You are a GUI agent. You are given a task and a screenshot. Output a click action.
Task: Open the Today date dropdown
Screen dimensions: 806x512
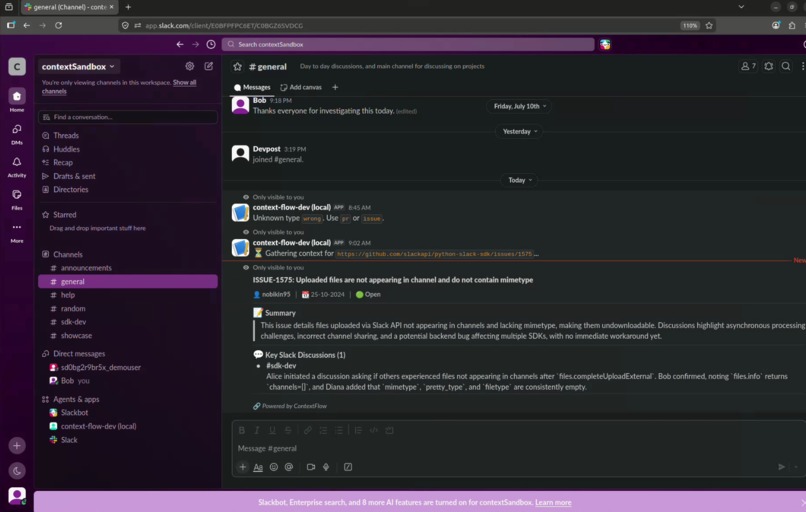(520, 180)
